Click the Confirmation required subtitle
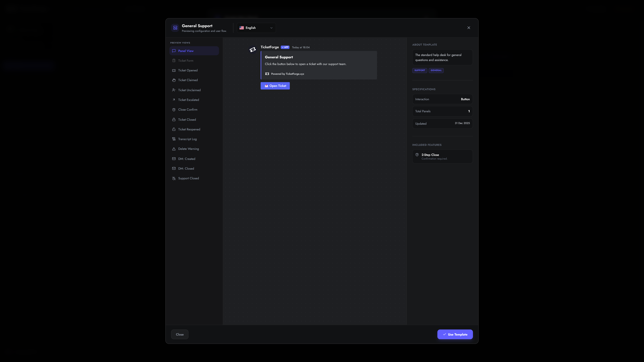The image size is (644, 362). point(434,159)
